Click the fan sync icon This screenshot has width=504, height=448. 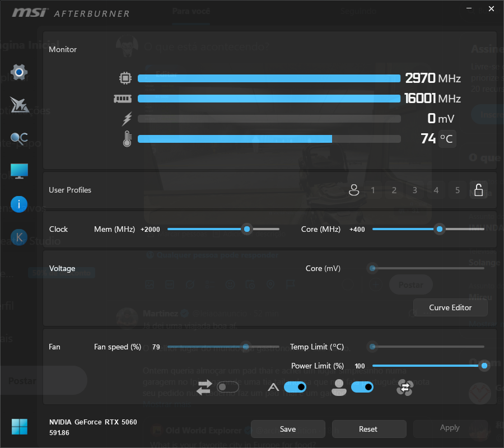pos(405,388)
